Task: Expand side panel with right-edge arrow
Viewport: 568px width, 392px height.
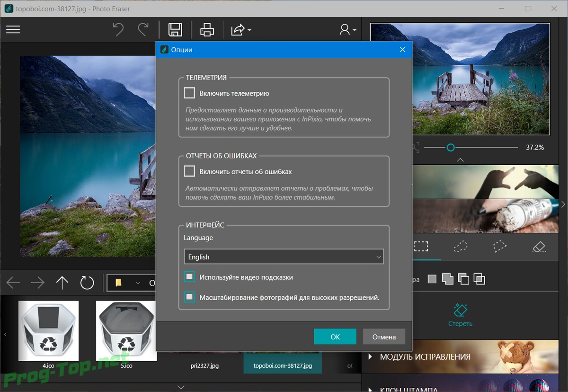Action: pyautogui.click(x=563, y=205)
